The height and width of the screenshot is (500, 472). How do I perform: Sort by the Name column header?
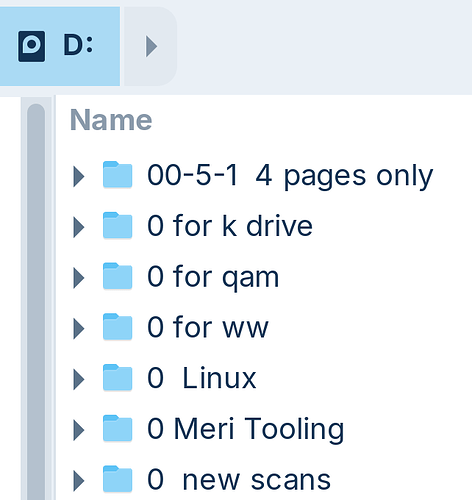(x=111, y=120)
